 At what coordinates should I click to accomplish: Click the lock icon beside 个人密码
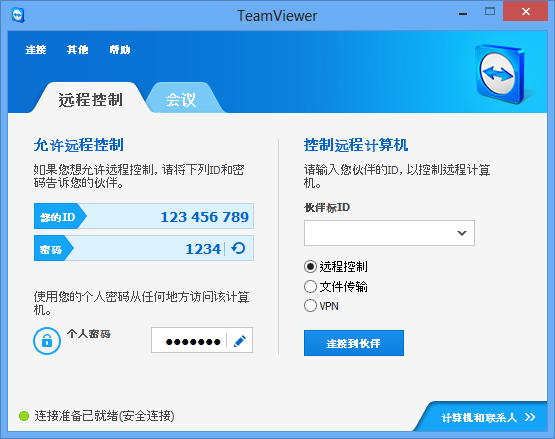click(x=47, y=341)
